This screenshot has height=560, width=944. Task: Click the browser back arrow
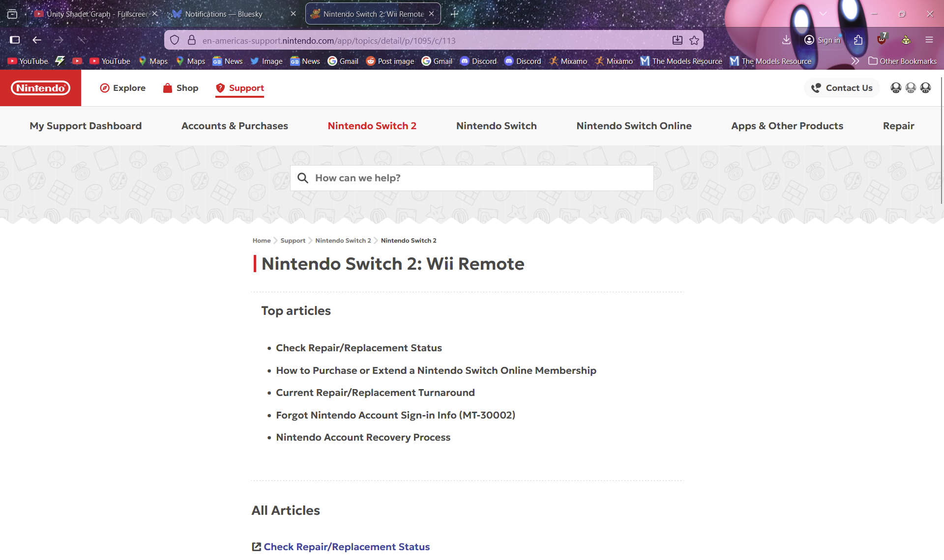[x=37, y=40]
